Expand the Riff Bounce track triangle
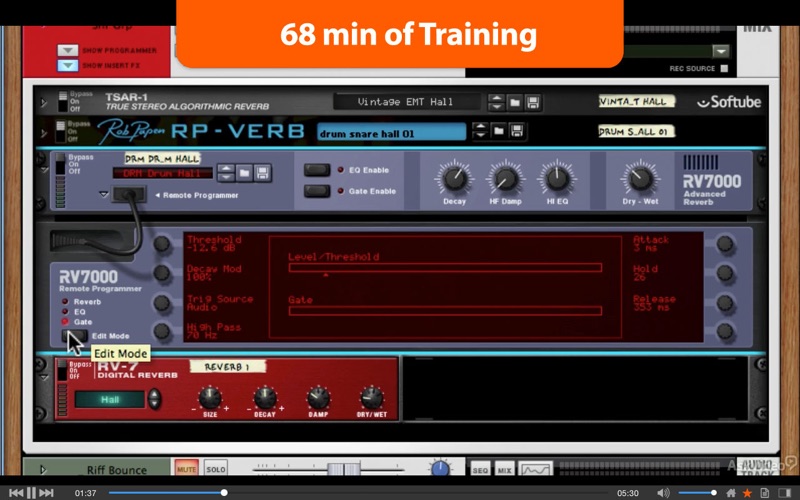 [x=43, y=469]
